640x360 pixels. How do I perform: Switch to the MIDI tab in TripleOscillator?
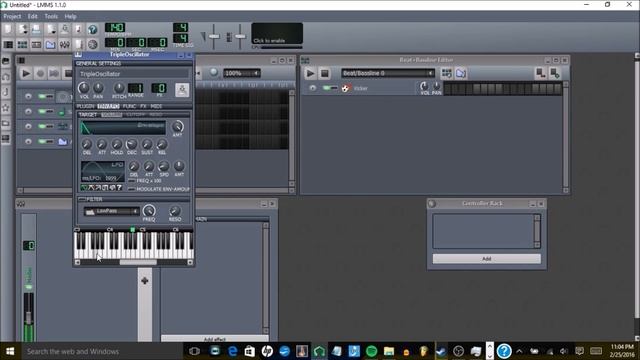point(156,106)
